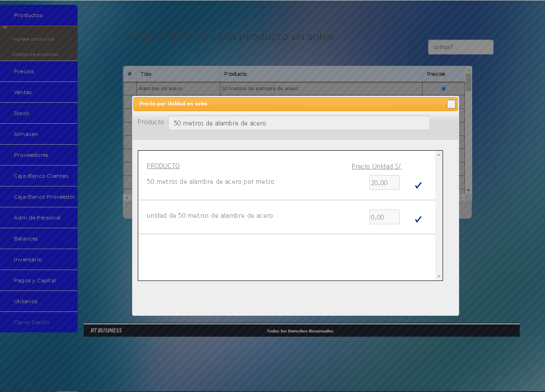Close the Precio por Unidad dialog
The height and width of the screenshot is (392, 545).
[451, 104]
